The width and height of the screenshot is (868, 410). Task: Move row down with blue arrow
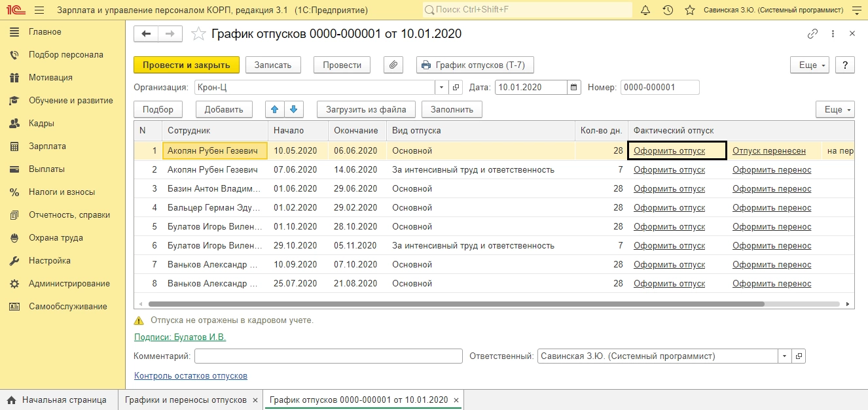click(x=293, y=110)
